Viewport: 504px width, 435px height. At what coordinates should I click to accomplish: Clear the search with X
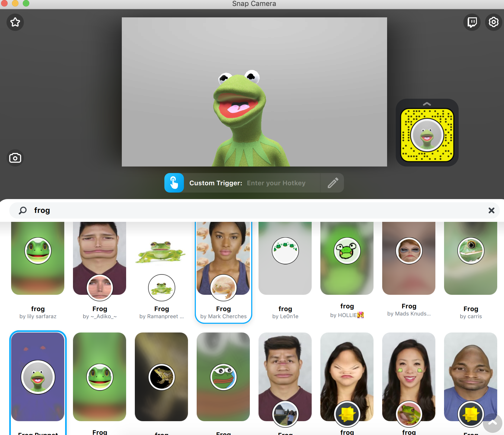pyautogui.click(x=492, y=210)
